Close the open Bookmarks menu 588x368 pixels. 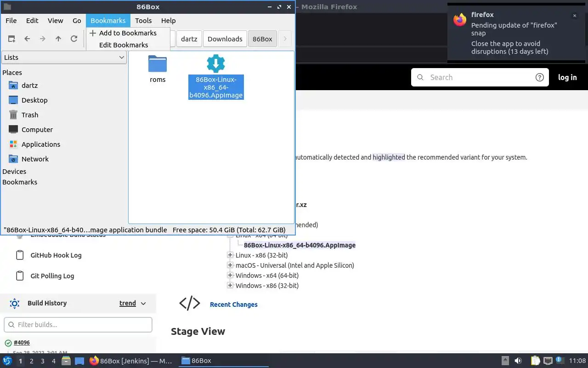108,21
